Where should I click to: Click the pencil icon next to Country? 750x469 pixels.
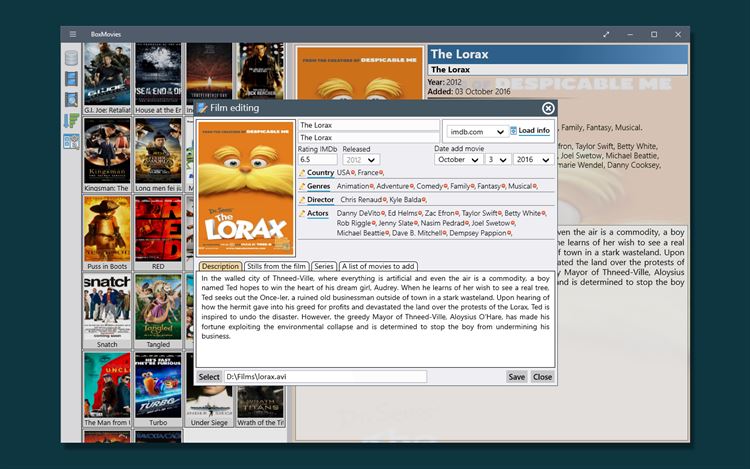coord(302,173)
